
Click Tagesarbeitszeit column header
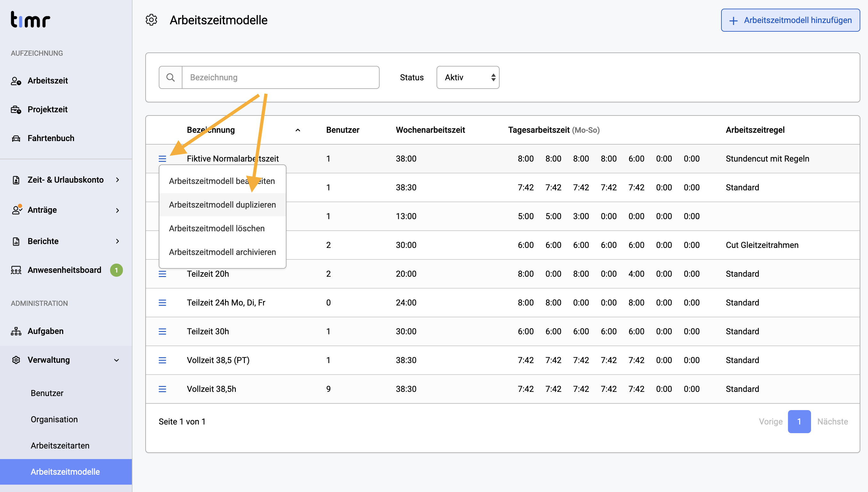tap(554, 130)
